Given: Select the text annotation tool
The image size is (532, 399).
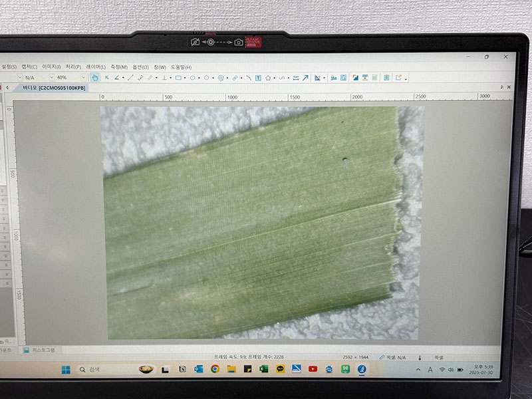Looking at the screenshot, I should [x=257, y=78].
